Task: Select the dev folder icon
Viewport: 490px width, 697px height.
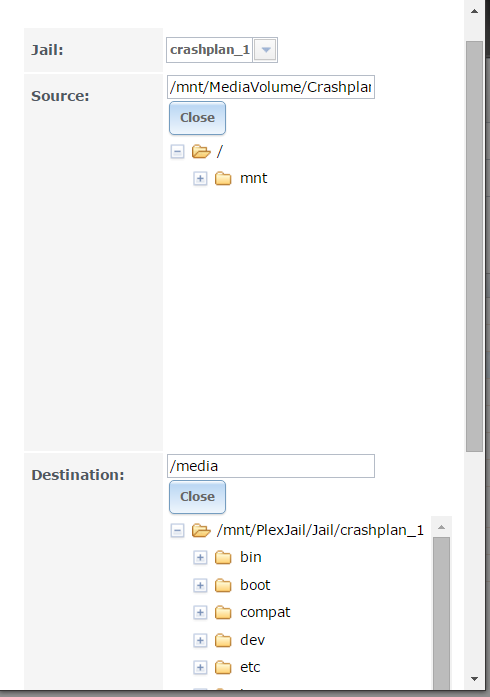Action: (223, 641)
